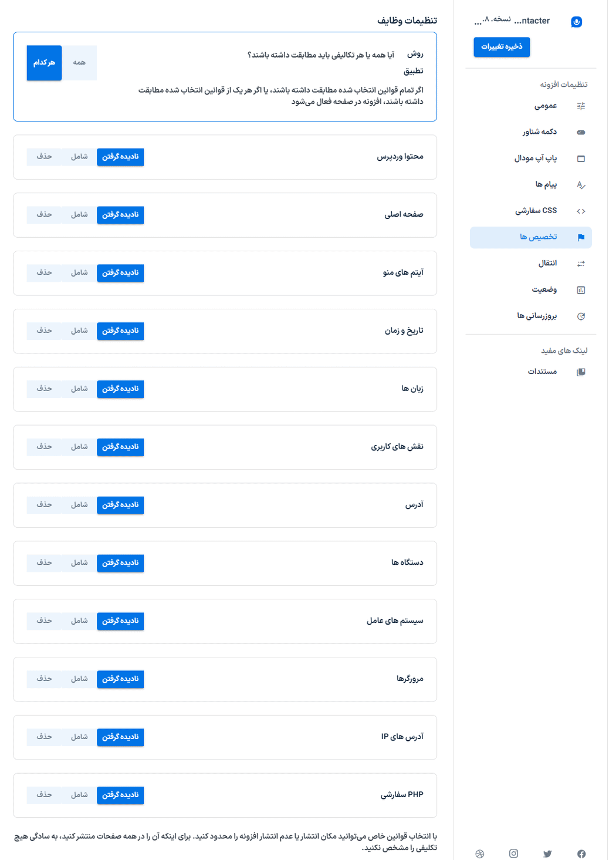Open the CSS سفارشی editor icon
The height and width of the screenshot is (860, 616).
pyautogui.click(x=581, y=210)
